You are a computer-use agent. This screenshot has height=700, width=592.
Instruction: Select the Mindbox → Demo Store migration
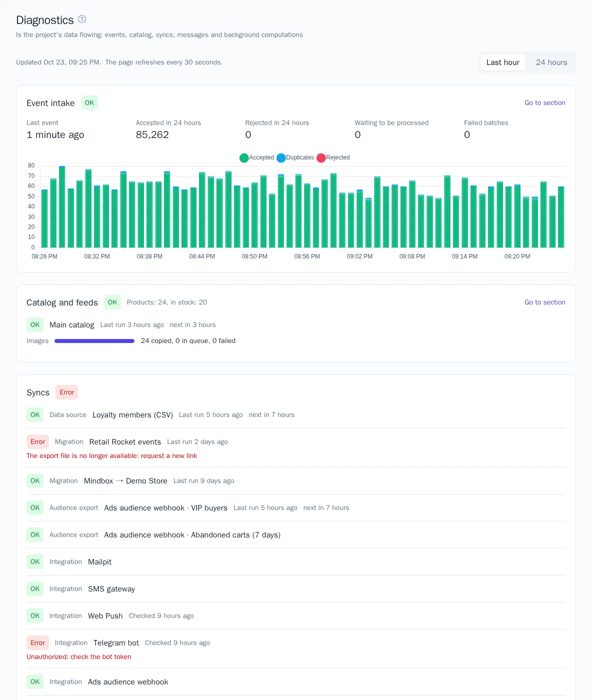point(125,480)
